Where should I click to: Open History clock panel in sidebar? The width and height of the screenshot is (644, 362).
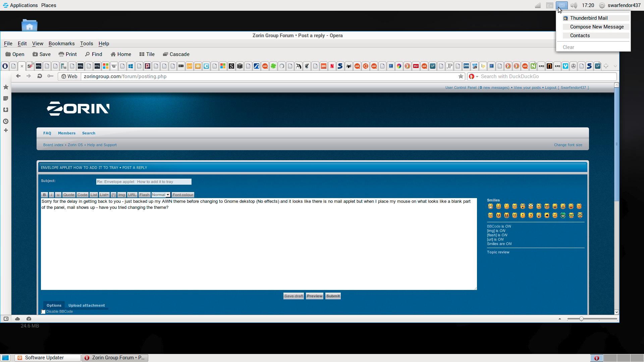pyautogui.click(x=6, y=121)
